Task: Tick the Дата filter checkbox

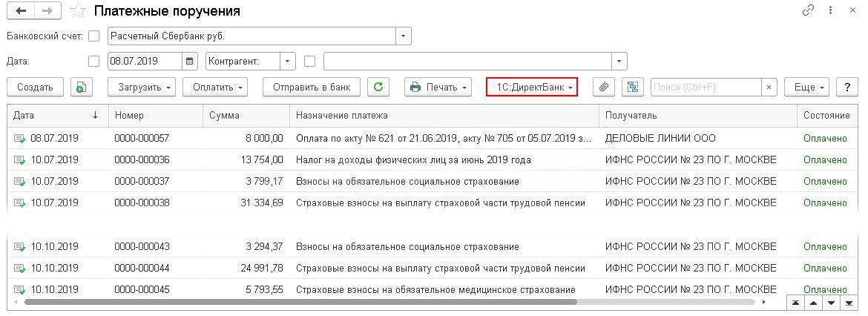Action: click(93, 61)
